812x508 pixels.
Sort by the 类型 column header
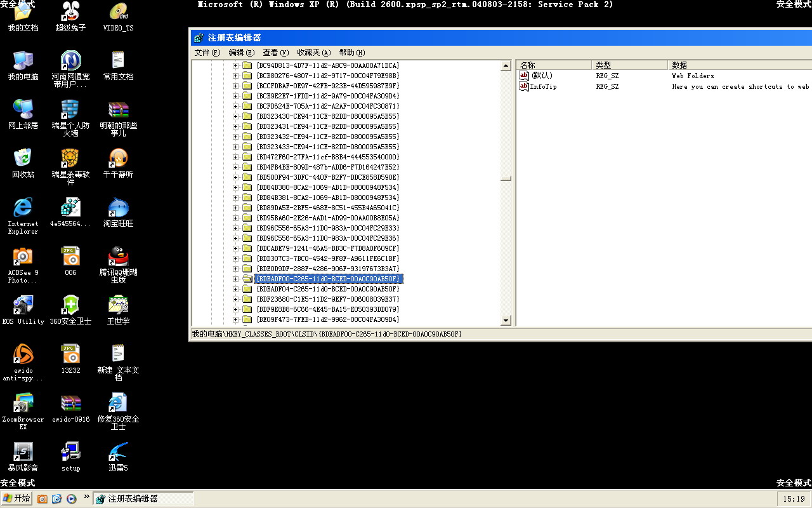[630, 65]
